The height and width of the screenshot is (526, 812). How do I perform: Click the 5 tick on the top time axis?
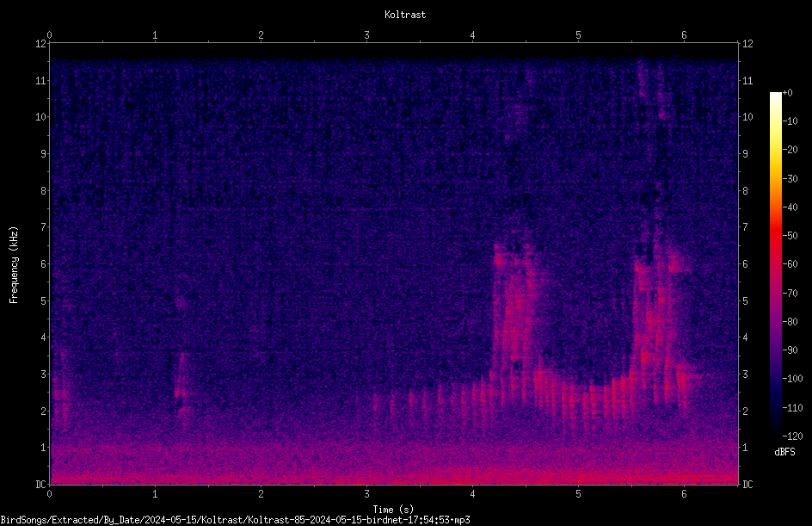click(578, 35)
